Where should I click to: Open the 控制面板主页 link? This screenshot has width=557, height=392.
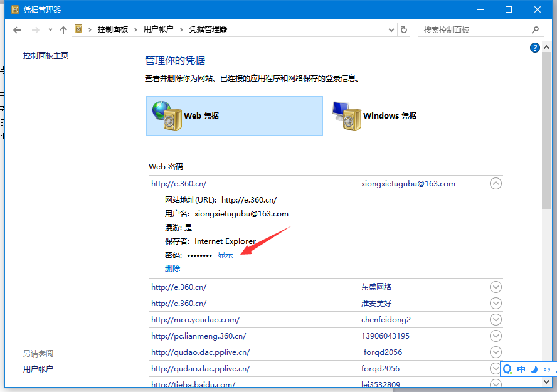46,56
